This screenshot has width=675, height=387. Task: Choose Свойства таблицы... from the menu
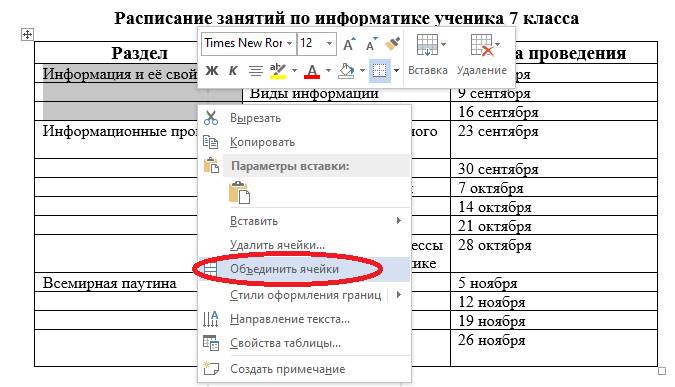pos(304,343)
